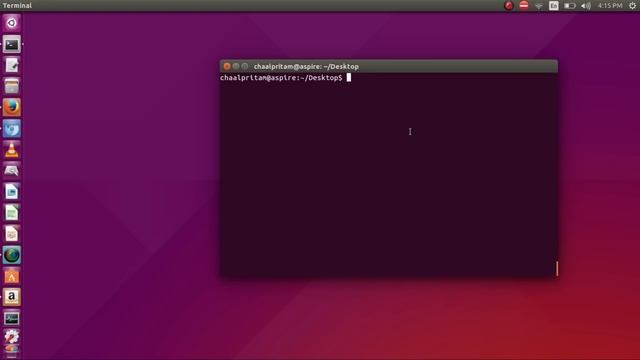Open the Chromium browser launcher icon
Image resolution: width=640 pixels, height=360 pixels.
11,129
